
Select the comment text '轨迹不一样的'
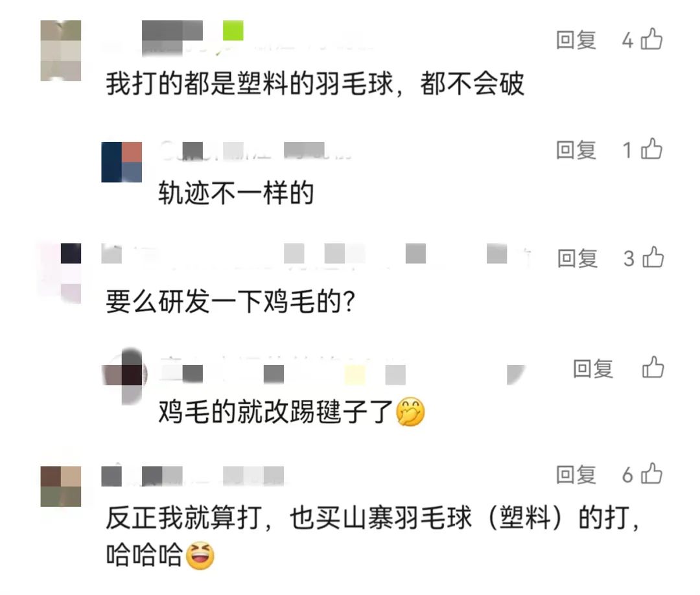tap(236, 193)
